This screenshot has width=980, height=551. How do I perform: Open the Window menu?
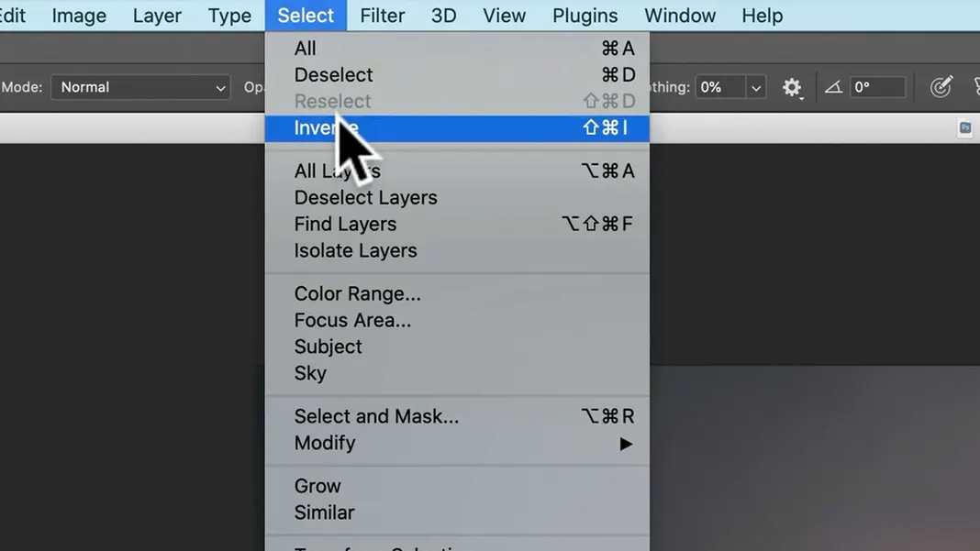click(x=680, y=16)
